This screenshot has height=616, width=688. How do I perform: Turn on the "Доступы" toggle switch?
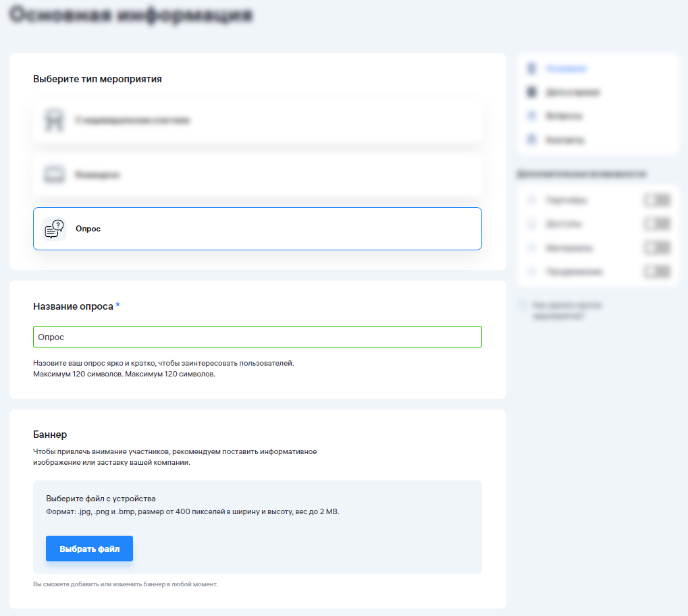click(656, 224)
